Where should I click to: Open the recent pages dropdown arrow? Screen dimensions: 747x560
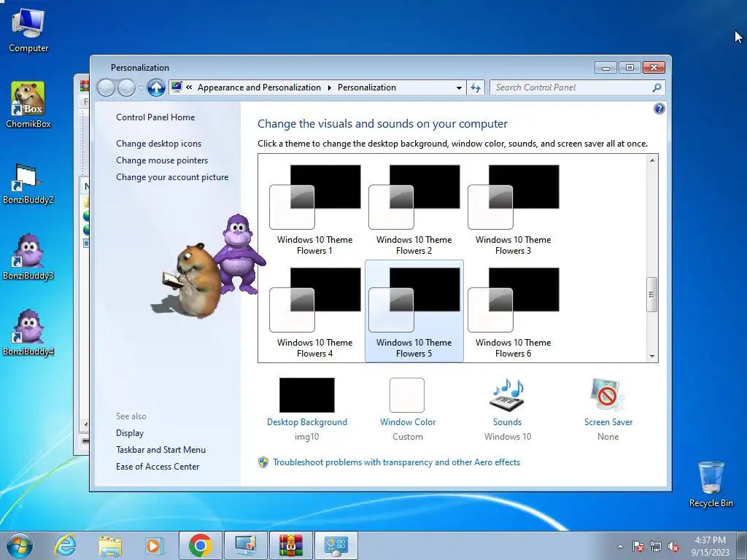point(141,88)
